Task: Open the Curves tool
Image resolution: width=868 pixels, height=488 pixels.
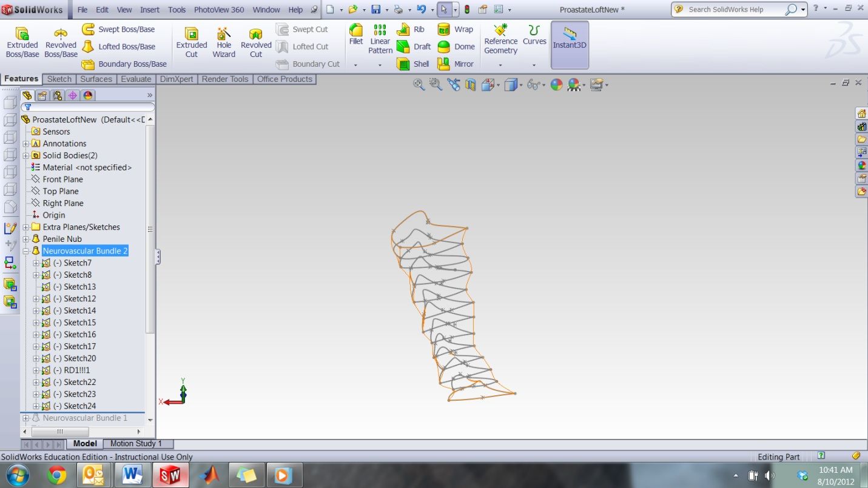Action: pyautogui.click(x=534, y=35)
